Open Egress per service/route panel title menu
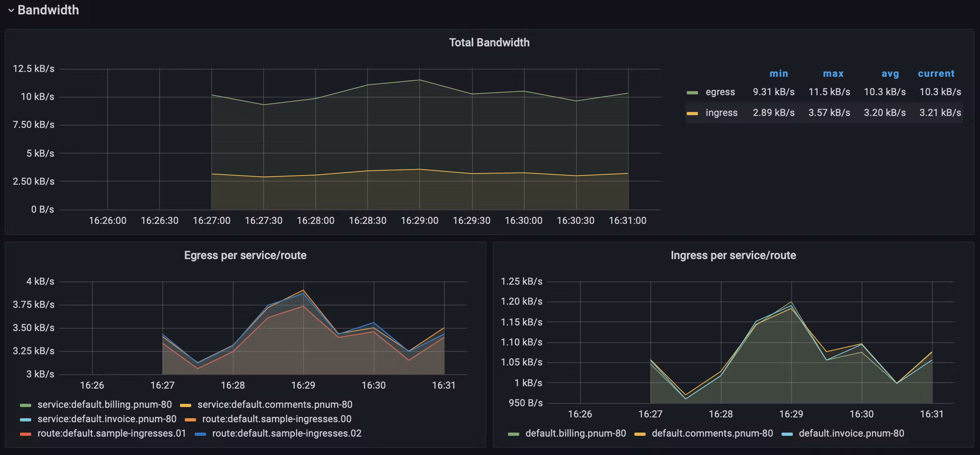 (245, 255)
